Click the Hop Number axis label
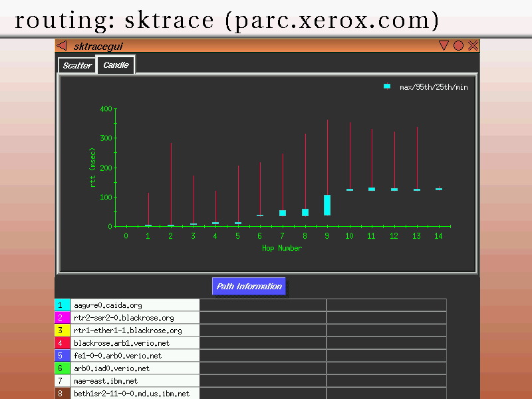Image resolution: width=532 pixels, height=399 pixels. tap(281, 248)
